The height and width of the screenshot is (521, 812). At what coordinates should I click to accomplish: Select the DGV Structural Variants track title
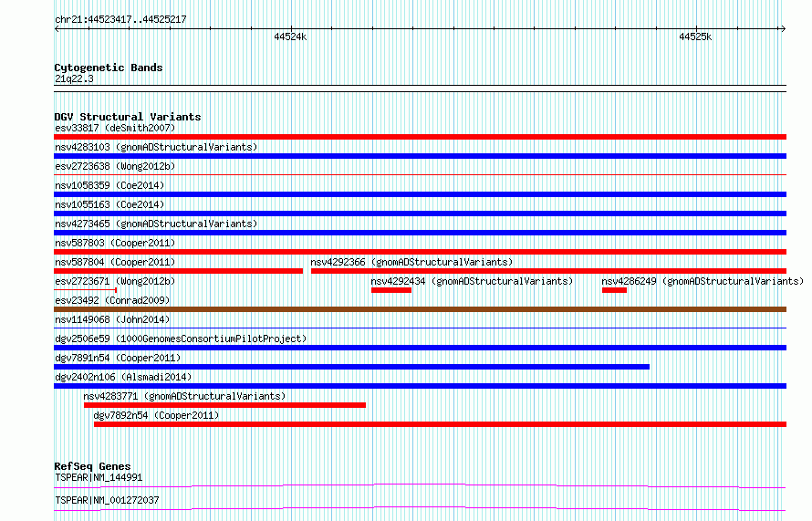click(x=128, y=117)
